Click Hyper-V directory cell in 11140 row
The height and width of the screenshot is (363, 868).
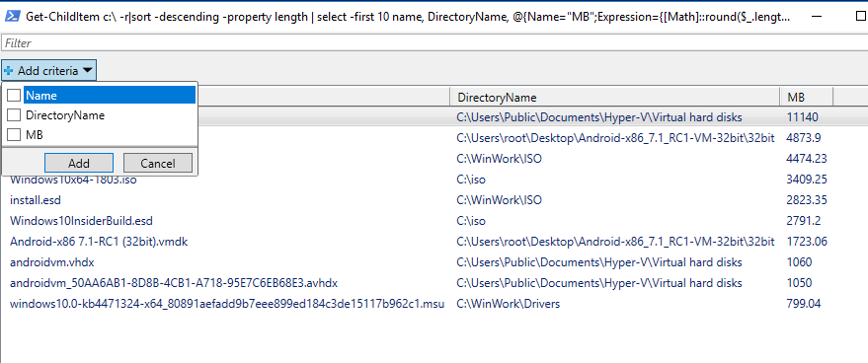[599, 117]
